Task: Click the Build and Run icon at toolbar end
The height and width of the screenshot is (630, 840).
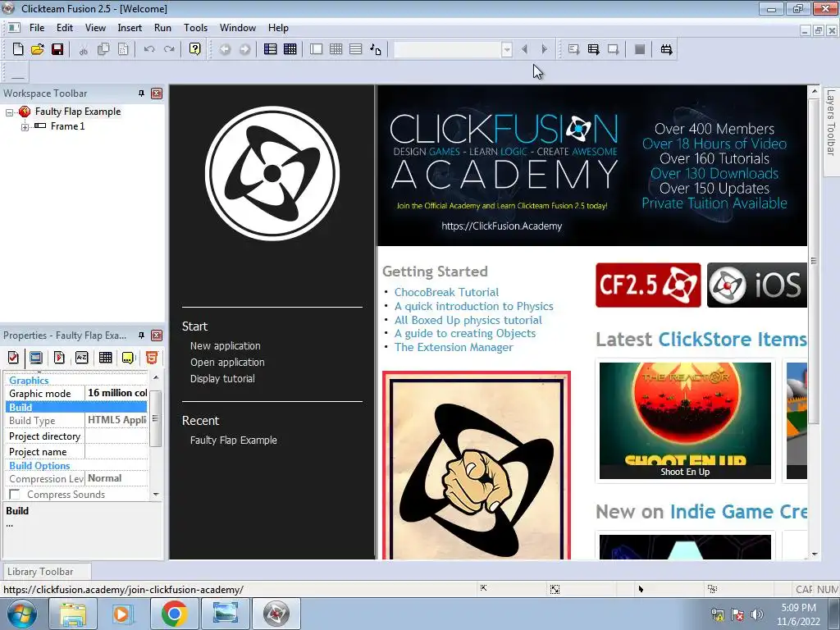Action: (x=666, y=49)
